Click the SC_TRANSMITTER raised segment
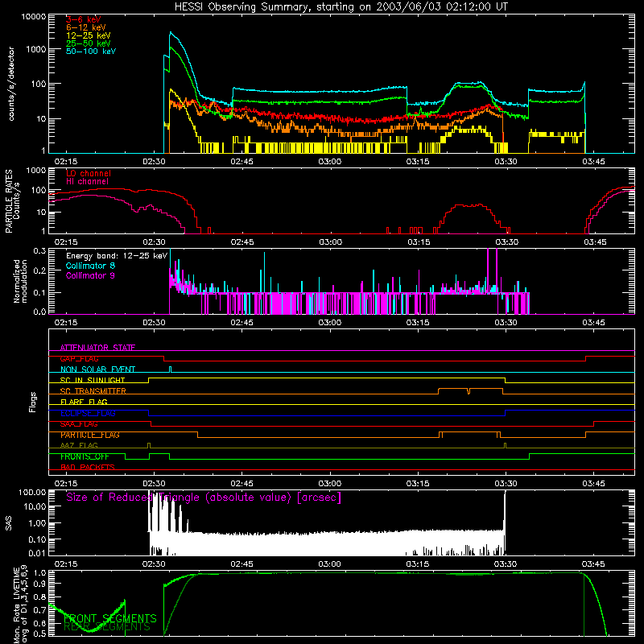The image size is (644, 644). (x=470, y=390)
